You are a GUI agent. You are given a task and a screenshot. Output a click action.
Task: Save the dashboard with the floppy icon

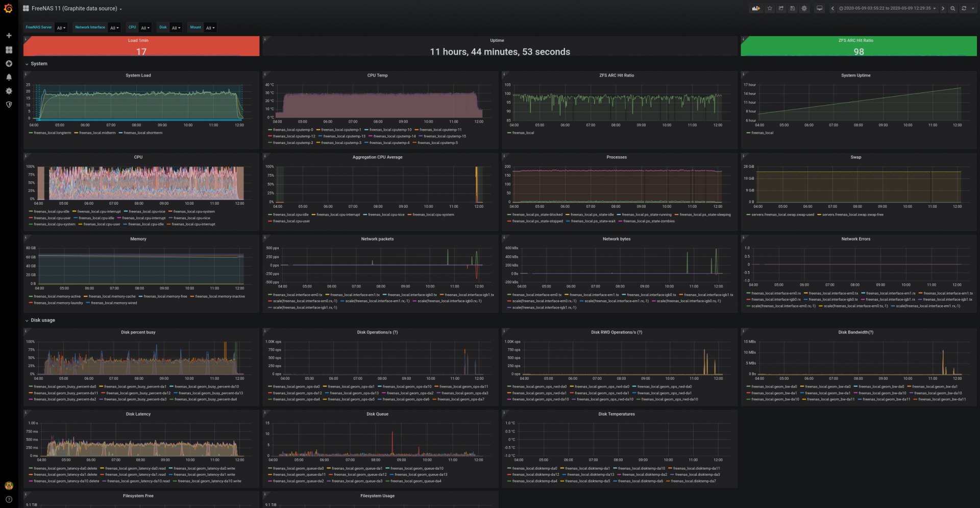tap(792, 8)
